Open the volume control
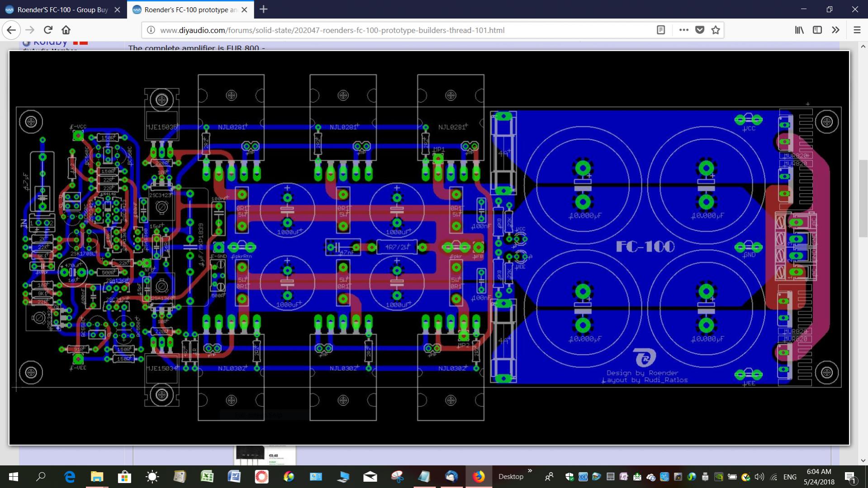 [759, 477]
